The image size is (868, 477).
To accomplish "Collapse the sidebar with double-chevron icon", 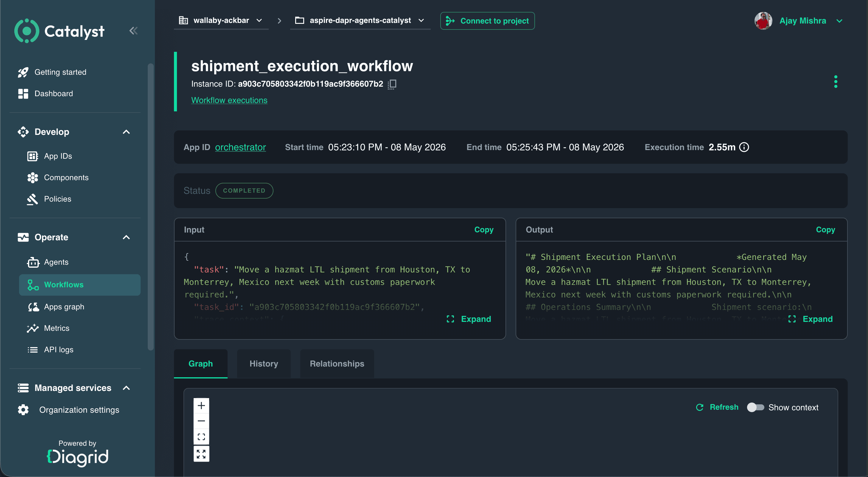I will 133,31.
